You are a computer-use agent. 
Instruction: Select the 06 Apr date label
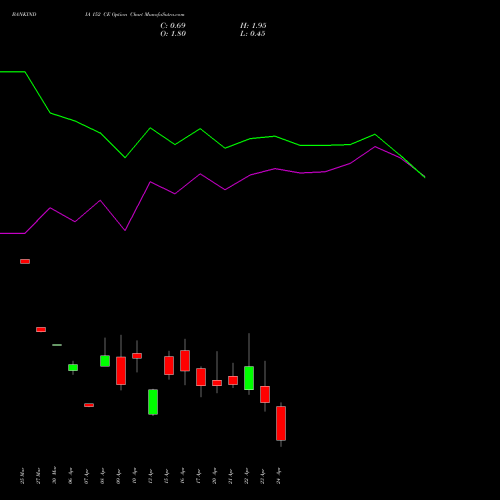(x=70, y=476)
